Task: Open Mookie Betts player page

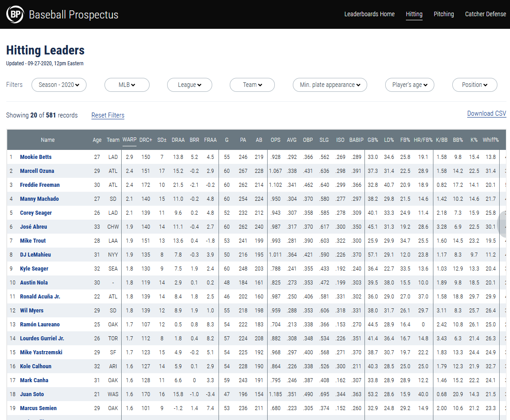Action: (x=36, y=157)
